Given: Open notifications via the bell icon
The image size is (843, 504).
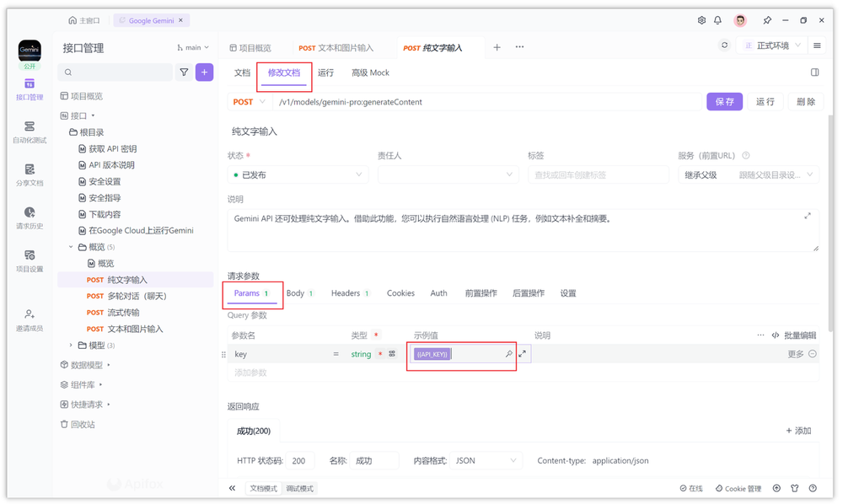Looking at the screenshot, I should (x=718, y=19).
